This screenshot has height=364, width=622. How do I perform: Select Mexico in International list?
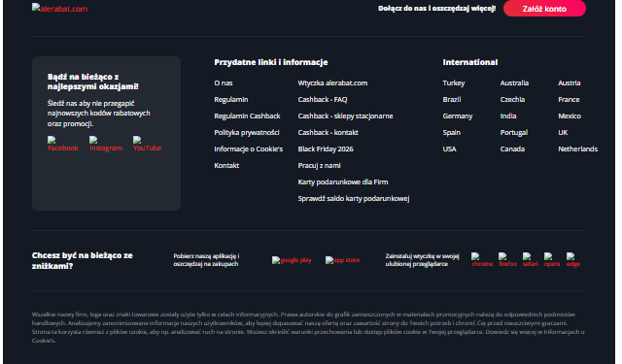point(570,116)
